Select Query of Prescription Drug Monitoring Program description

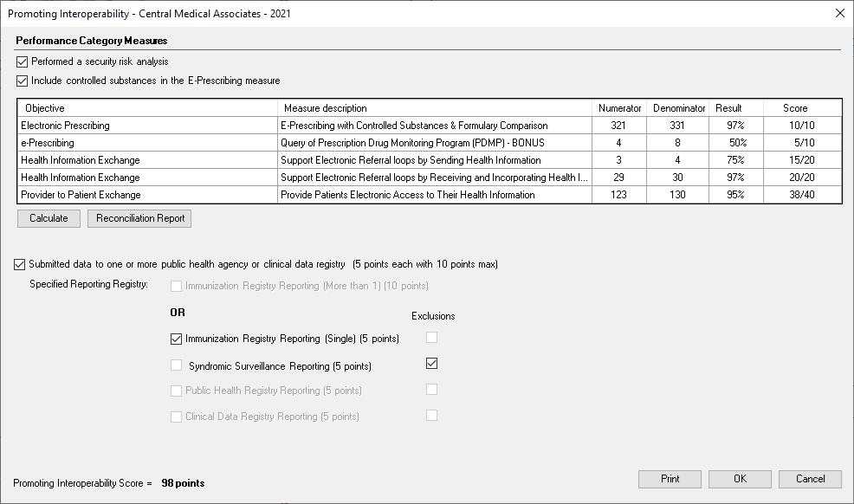coord(435,143)
